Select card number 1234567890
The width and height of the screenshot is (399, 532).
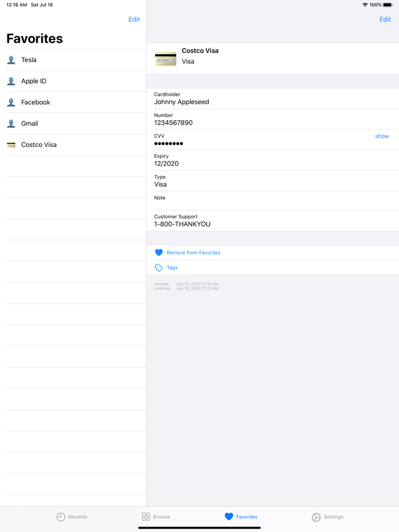coord(173,123)
